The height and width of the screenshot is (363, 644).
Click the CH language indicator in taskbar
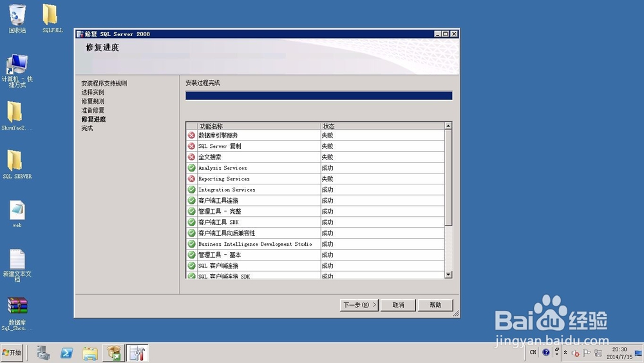point(533,352)
